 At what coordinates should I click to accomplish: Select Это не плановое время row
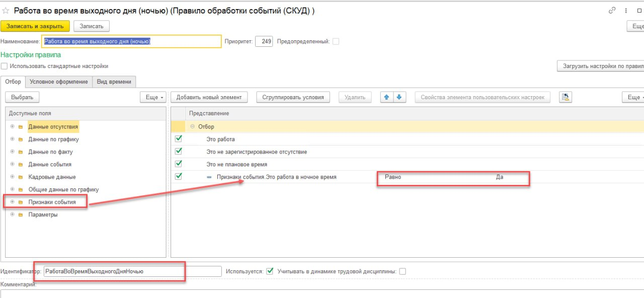[236, 165]
